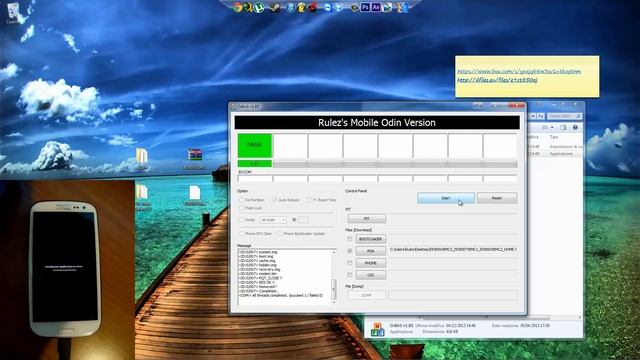Image resolution: width=640 pixels, height=360 pixels.
Task: Open the white document file on desktop
Action: tap(195, 193)
